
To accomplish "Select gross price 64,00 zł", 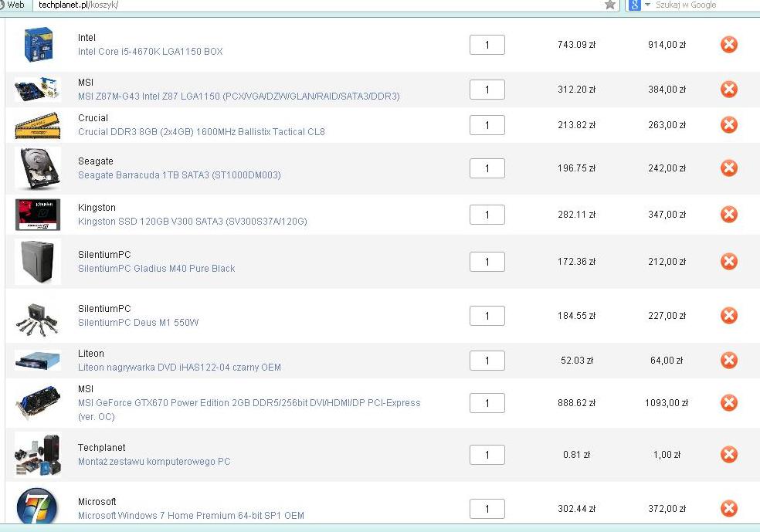I will coord(667,361).
